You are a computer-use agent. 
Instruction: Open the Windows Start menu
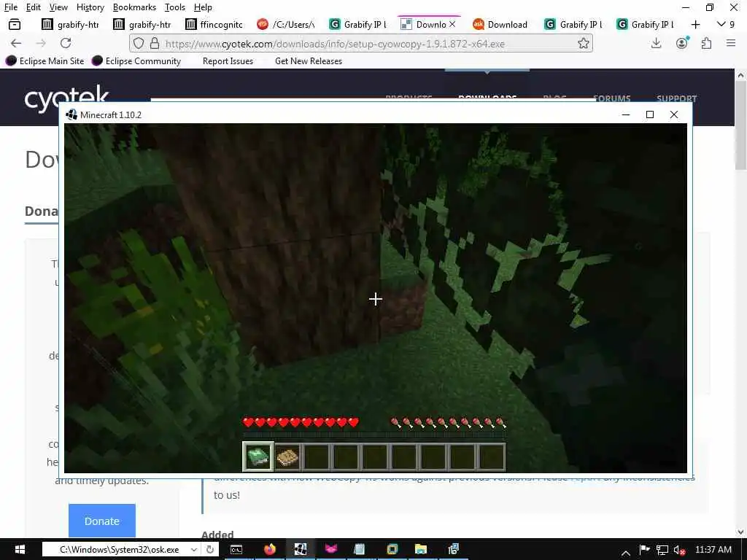pyautogui.click(x=20, y=549)
